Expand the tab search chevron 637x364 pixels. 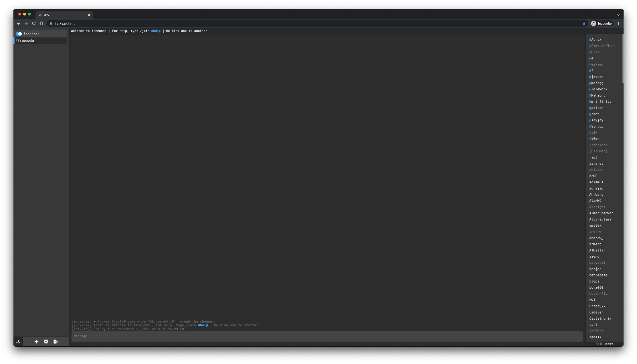618,15
